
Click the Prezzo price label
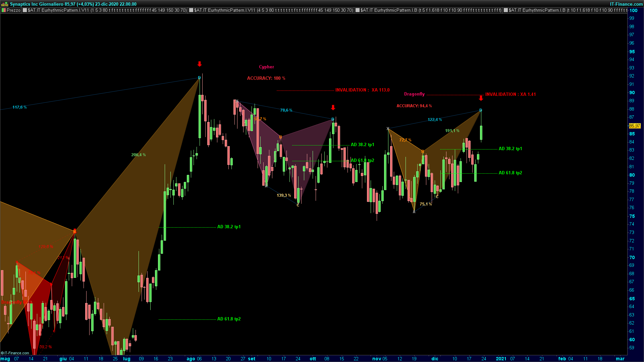[x=13, y=10]
